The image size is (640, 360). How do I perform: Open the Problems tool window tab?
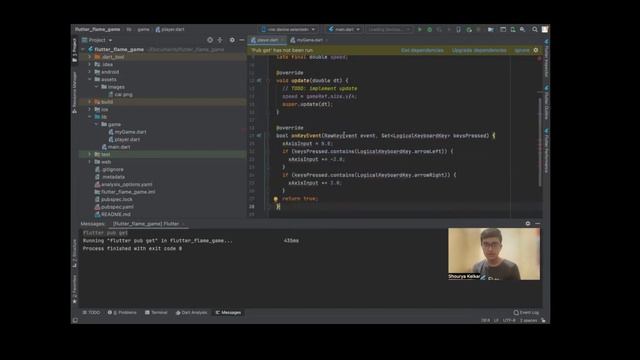point(122,313)
